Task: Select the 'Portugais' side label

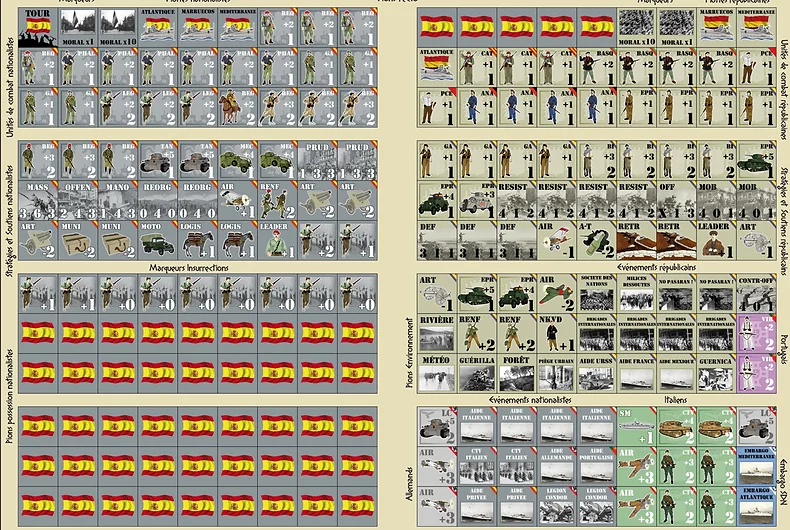Action: click(783, 349)
